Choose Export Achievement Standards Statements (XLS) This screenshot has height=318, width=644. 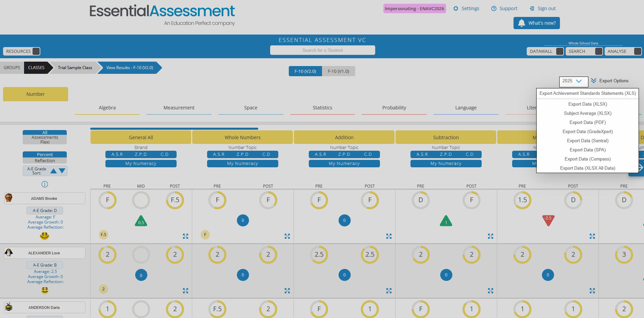[x=588, y=93]
